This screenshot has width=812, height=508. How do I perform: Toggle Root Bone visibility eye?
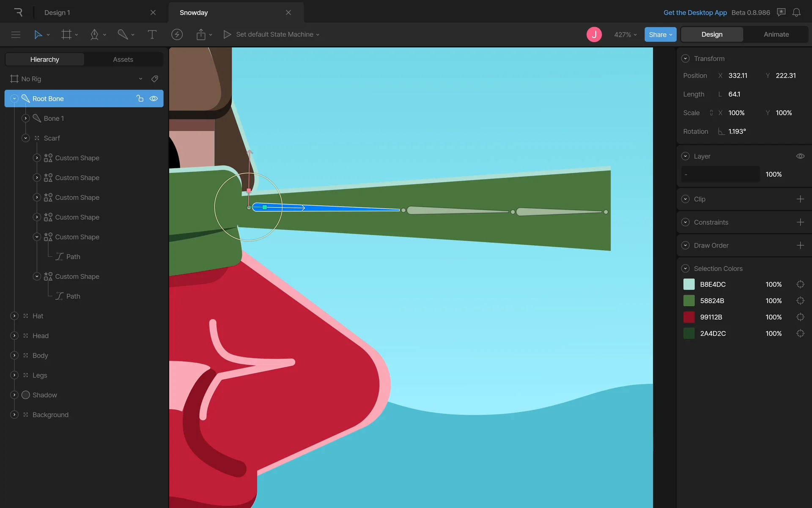click(154, 99)
